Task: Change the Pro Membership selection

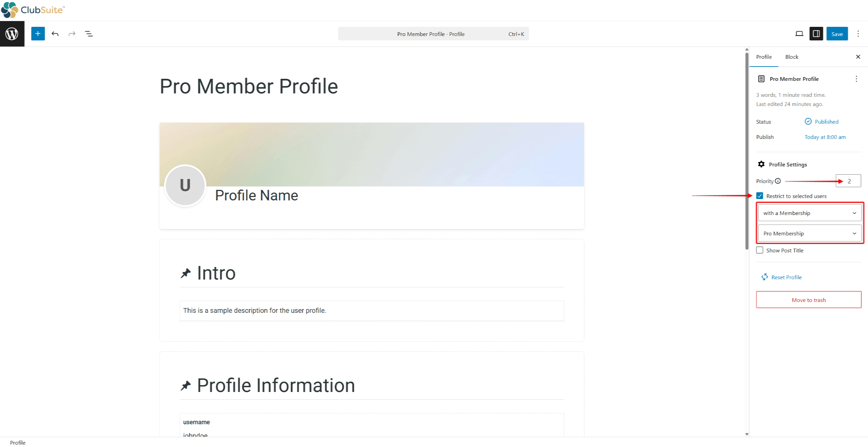Action: click(809, 233)
